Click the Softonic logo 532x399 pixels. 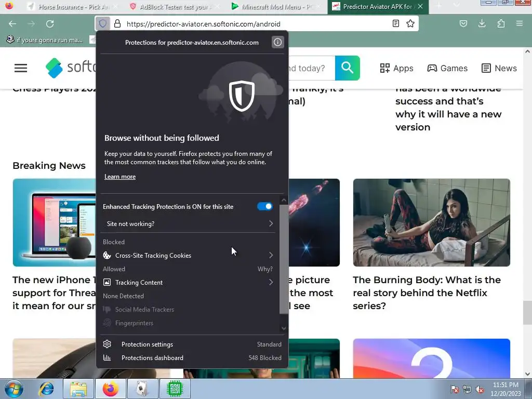(x=71, y=68)
